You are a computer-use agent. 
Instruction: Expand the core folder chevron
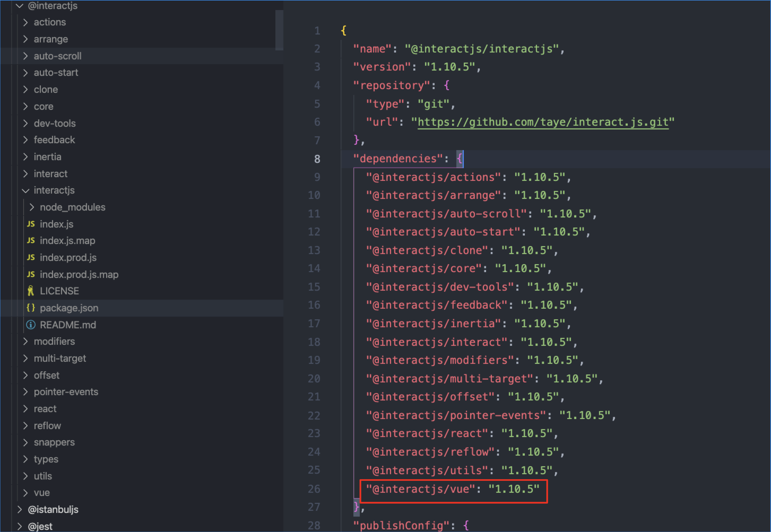coord(26,106)
